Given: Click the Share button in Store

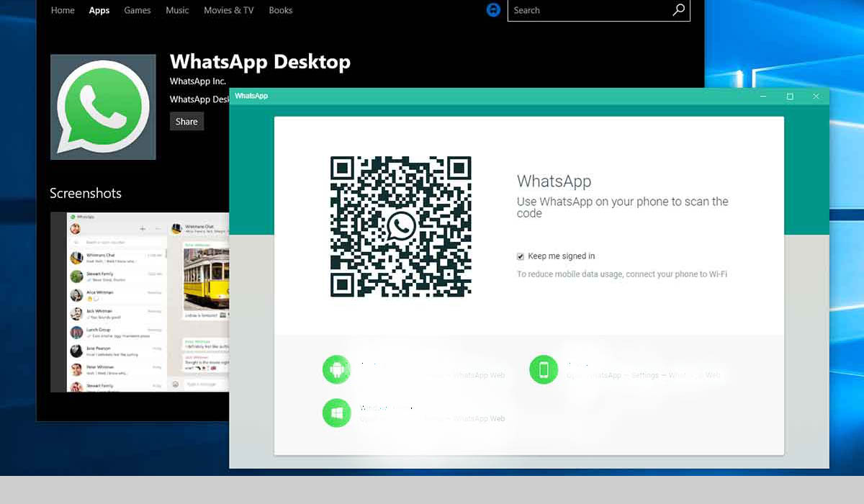Looking at the screenshot, I should (186, 122).
